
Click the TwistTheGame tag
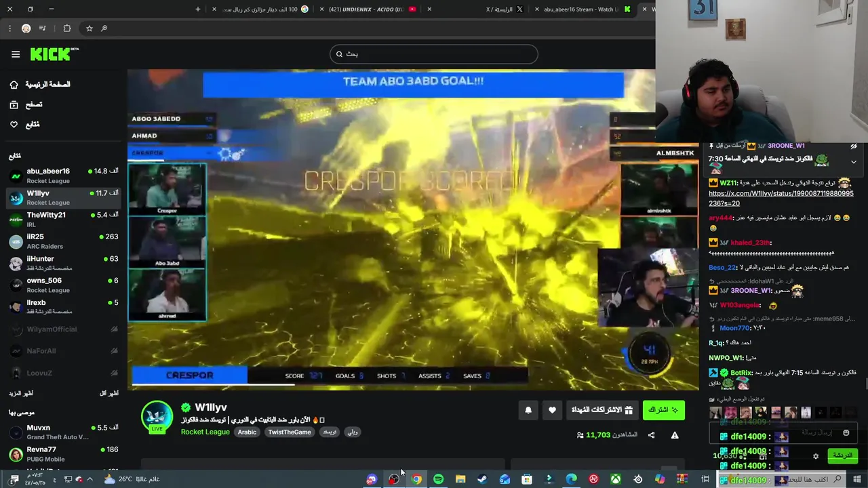289,432
